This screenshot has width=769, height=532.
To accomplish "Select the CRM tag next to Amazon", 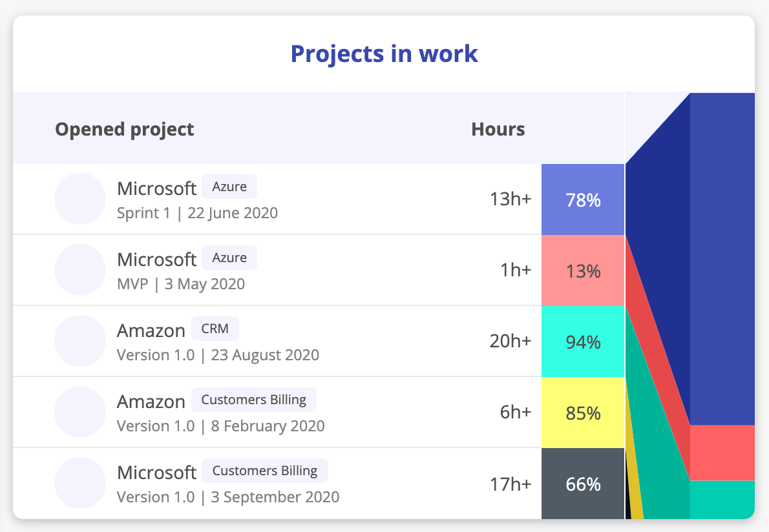I will 215,329.
